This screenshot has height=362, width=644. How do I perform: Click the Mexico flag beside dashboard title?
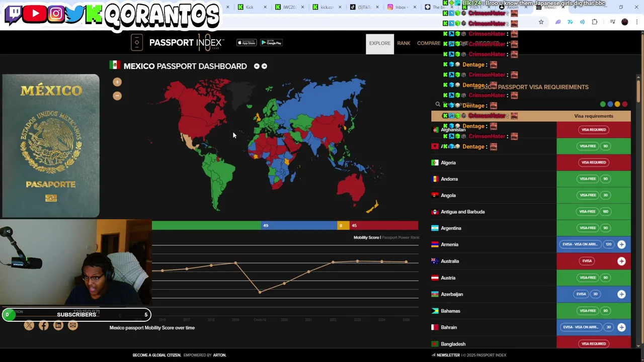(115, 65)
